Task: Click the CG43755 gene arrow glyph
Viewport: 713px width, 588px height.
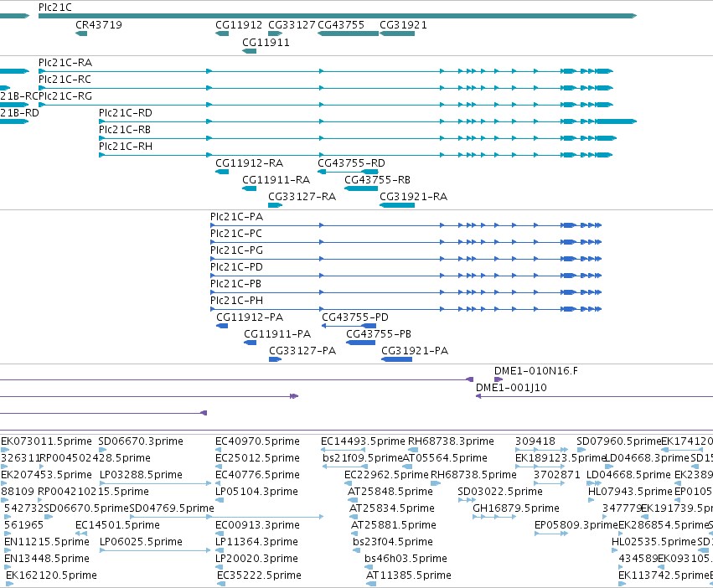Action: pyautogui.click(x=348, y=34)
